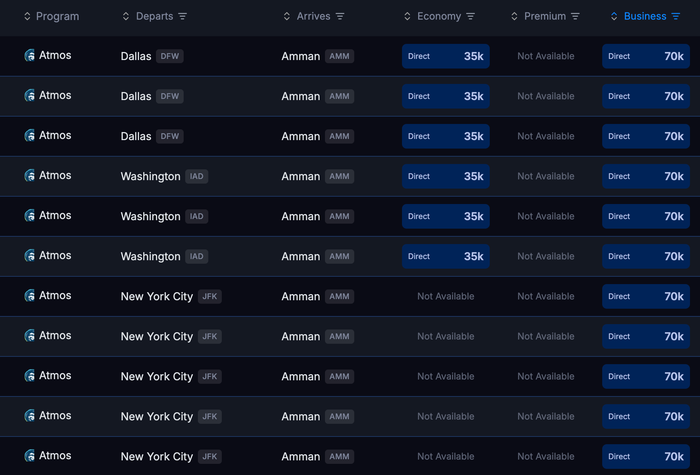The width and height of the screenshot is (700, 475).
Task: Sort by Departs using the sort arrows
Action: point(126,17)
